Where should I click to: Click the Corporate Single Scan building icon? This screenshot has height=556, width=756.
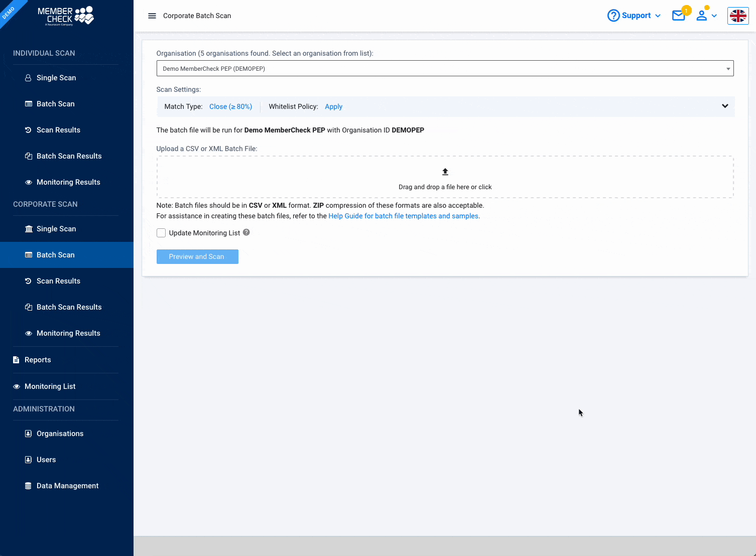pos(29,229)
